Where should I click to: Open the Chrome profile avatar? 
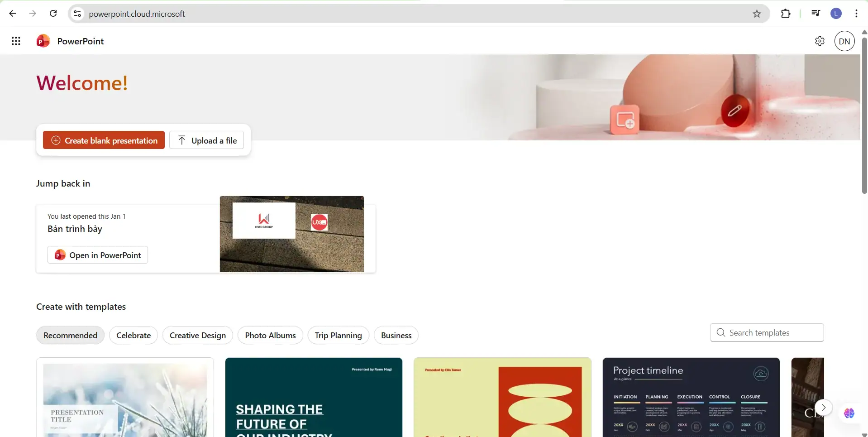tap(836, 14)
